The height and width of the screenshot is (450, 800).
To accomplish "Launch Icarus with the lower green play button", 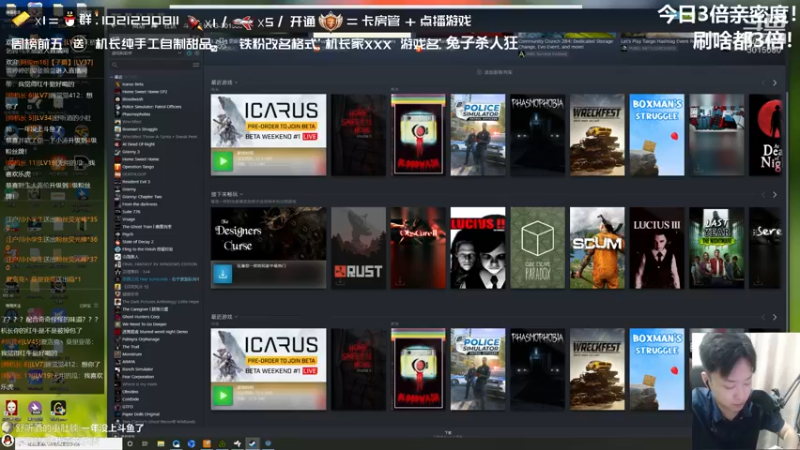I will [222, 396].
